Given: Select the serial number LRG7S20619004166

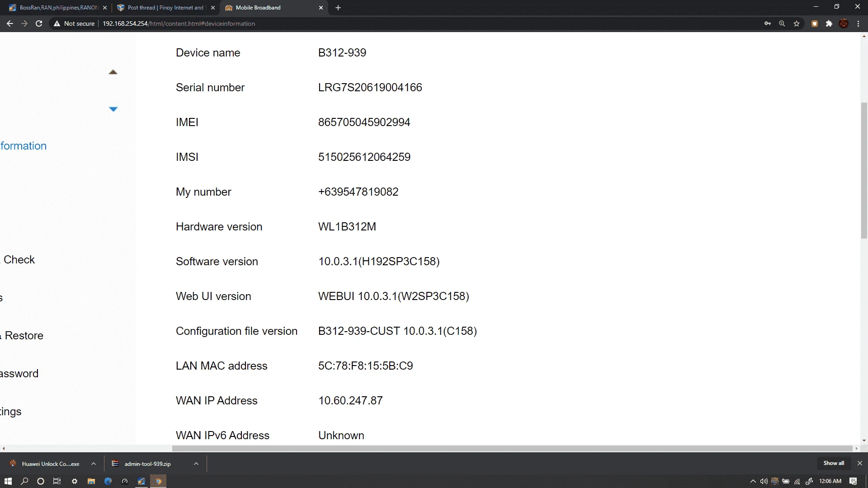Looking at the screenshot, I should click(x=370, y=88).
